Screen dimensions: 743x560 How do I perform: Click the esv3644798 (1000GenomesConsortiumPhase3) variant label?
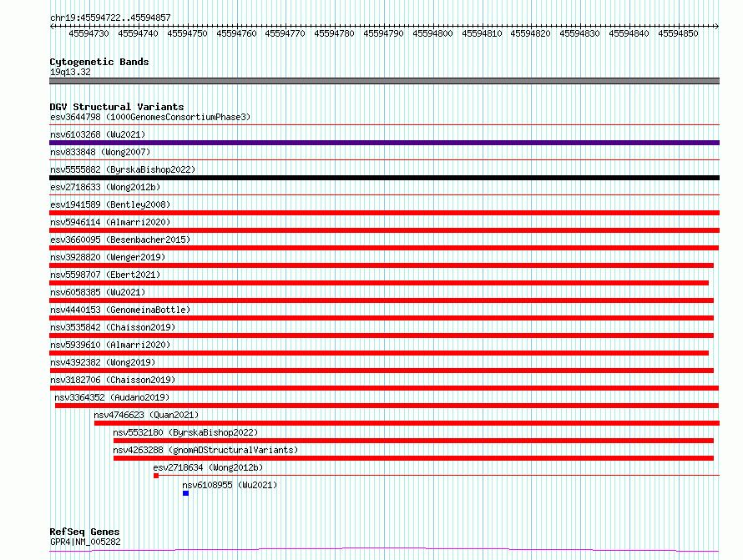click(x=150, y=117)
